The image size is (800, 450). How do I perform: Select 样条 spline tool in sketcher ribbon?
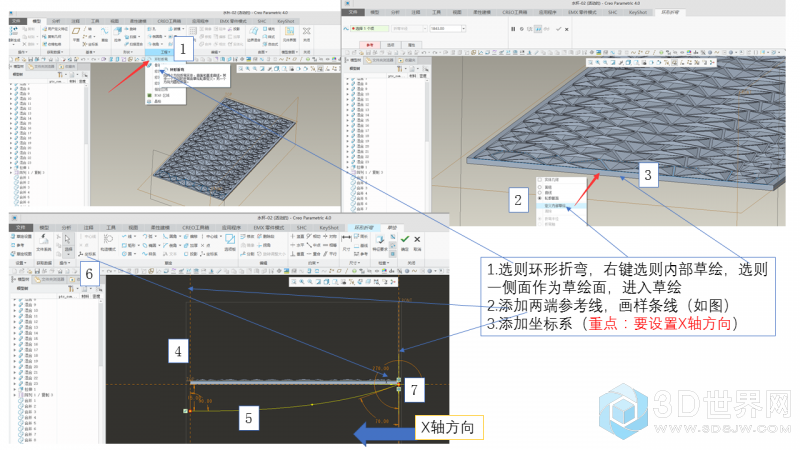point(149,254)
